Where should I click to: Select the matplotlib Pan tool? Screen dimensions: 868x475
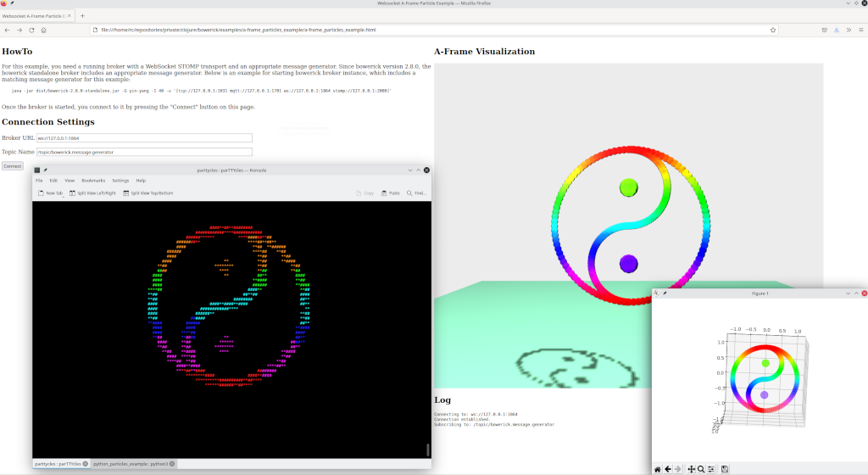691,469
